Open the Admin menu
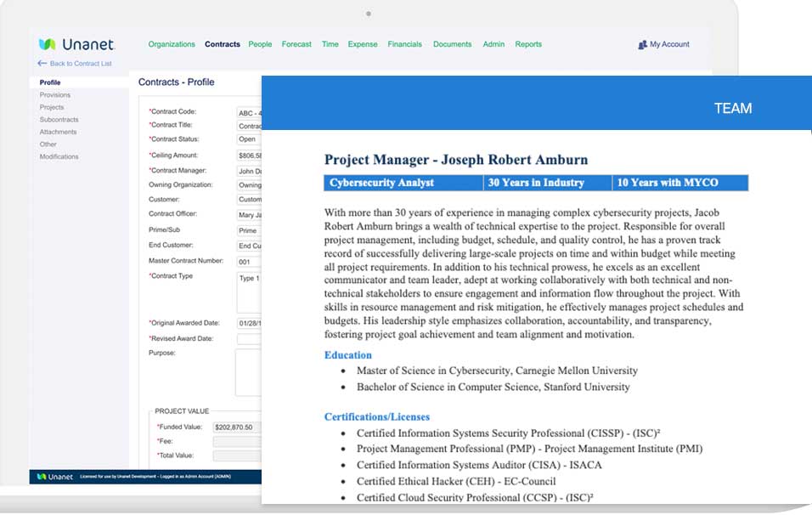 [493, 43]
